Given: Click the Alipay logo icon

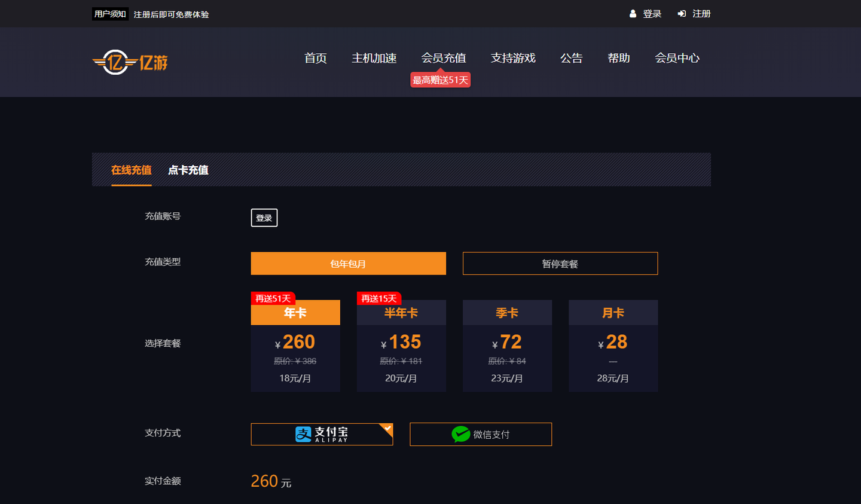Looking at the screenshot, I should click(304, 434).
